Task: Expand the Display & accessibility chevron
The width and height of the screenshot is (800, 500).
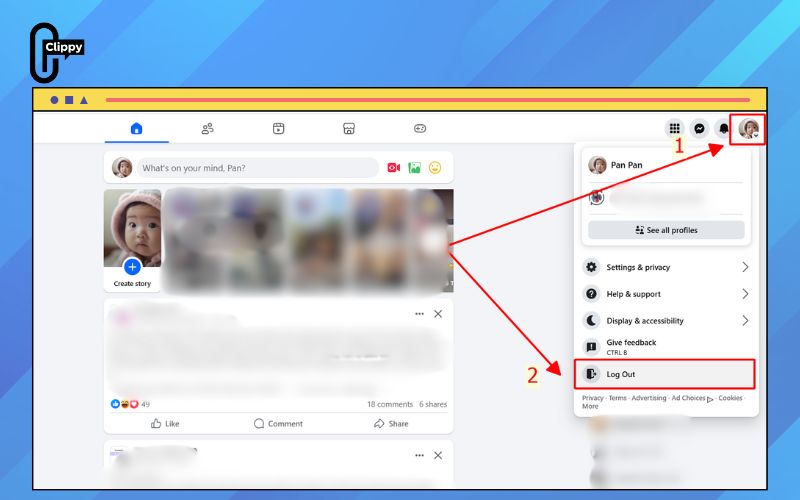Action: tap(745, 320)
